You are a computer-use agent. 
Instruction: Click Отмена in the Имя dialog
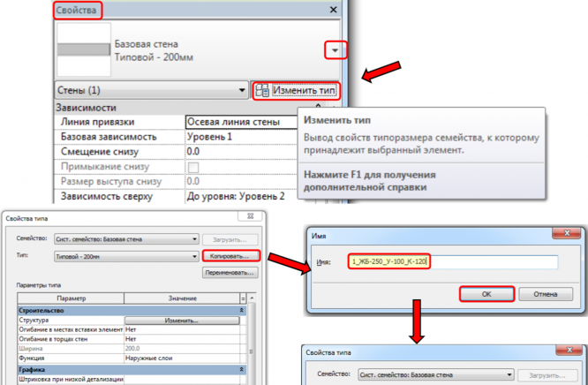tap(546, 294)
